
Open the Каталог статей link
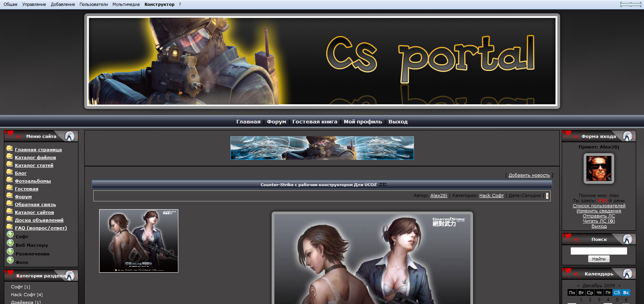point(34,165)
